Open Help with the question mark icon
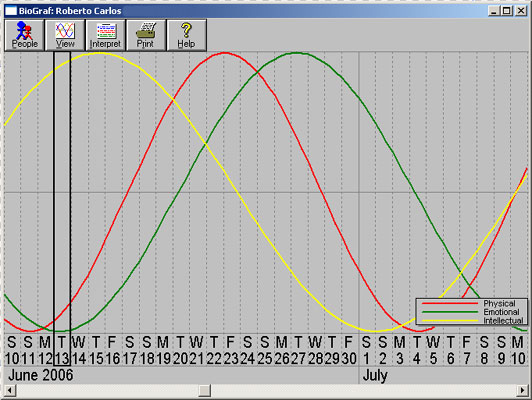532x400 pixels. [x=186, y=35]
